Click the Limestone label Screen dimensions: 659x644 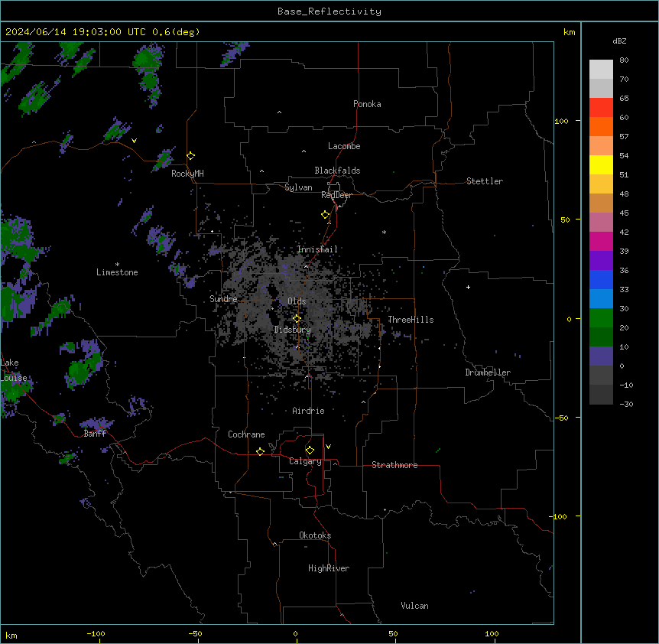(x=117, y=272)
